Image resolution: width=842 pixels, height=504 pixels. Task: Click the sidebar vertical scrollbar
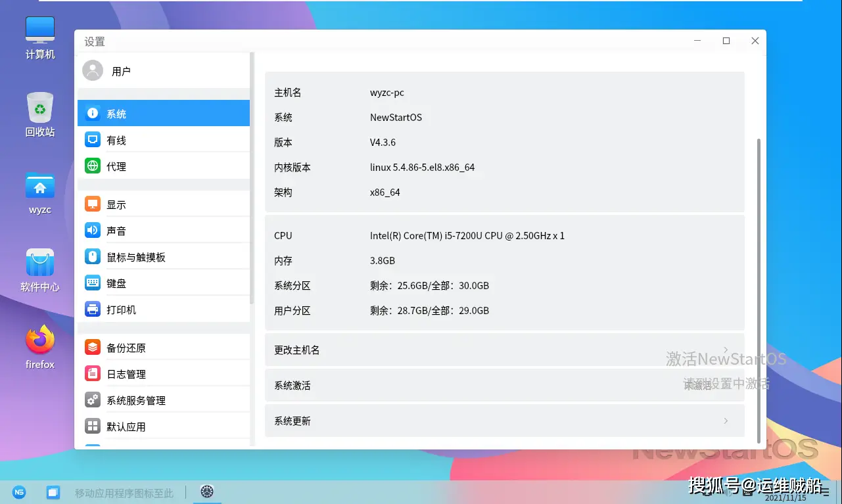pyautogui.click(x=252, y=177)
